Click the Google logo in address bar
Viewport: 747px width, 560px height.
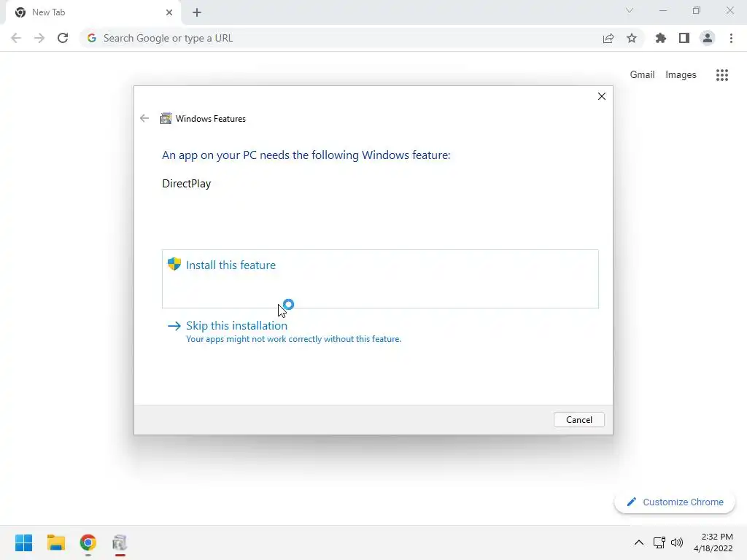coord(92,38)
